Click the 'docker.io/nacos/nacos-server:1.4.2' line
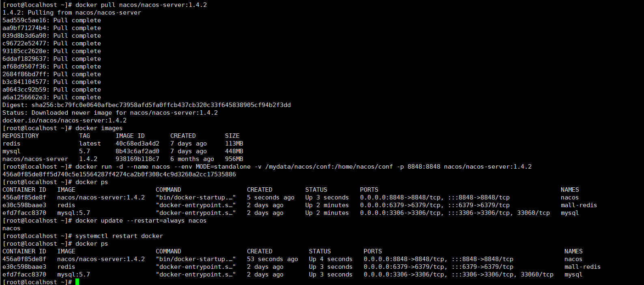Viewport: 644px width, 285px height. point(64,120)
